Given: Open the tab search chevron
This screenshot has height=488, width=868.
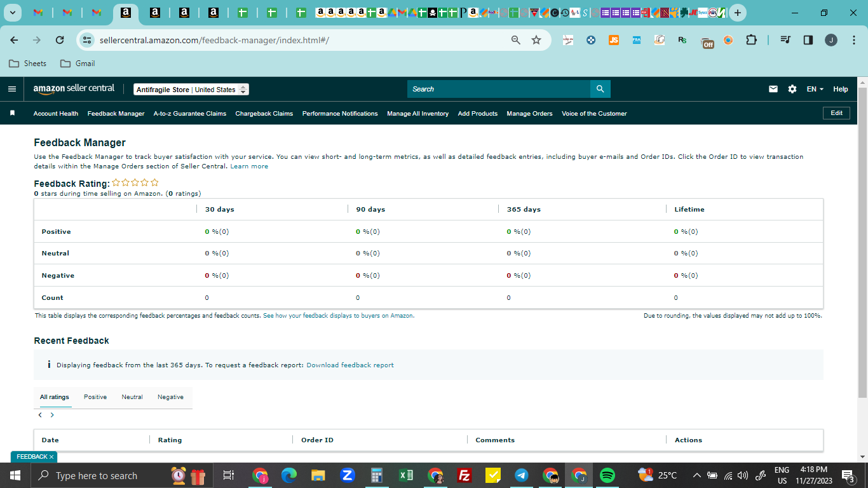Looking at the screenshot, I should (x=12, y=13).
